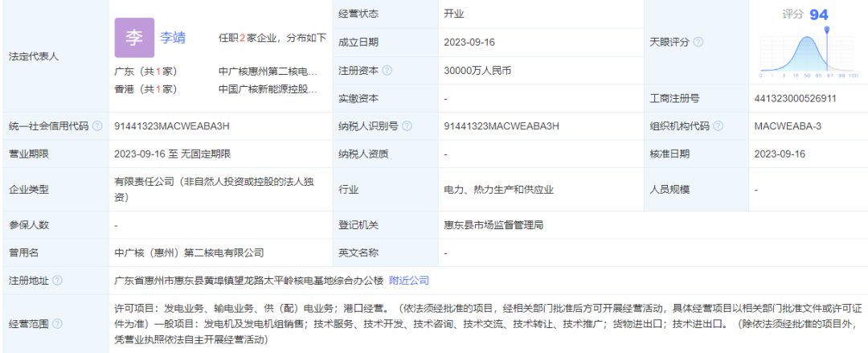Open the 中国广核新能源控股 company link
The height and width of the screenshot is (353, 868).
click(x=268, y=89)
